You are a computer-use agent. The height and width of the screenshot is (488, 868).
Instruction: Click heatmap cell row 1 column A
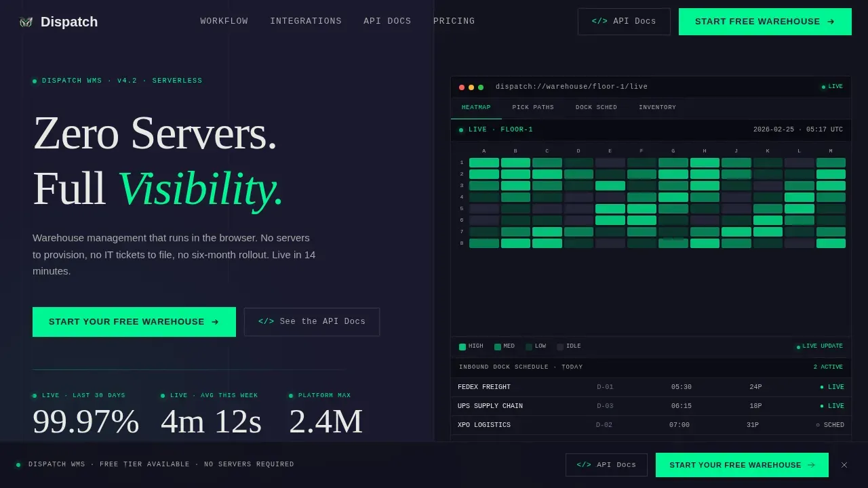pyautogui.click(x=484, y=163)
